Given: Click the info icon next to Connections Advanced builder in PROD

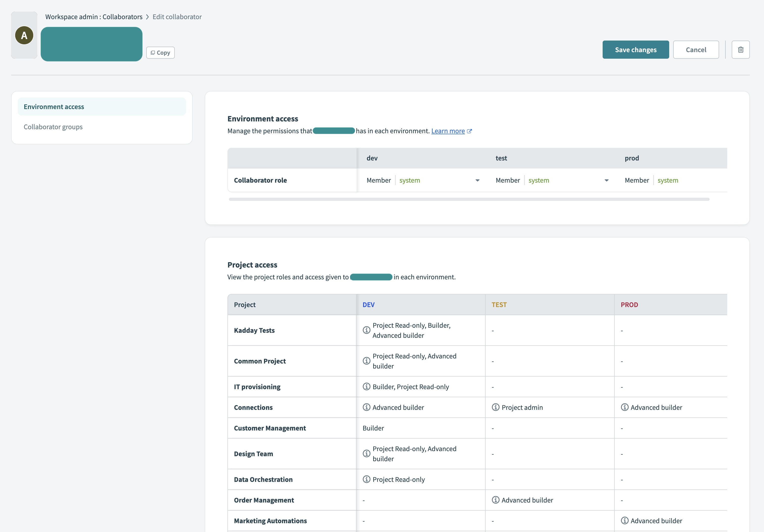Looking at the screenshot, I should [625, 407].
